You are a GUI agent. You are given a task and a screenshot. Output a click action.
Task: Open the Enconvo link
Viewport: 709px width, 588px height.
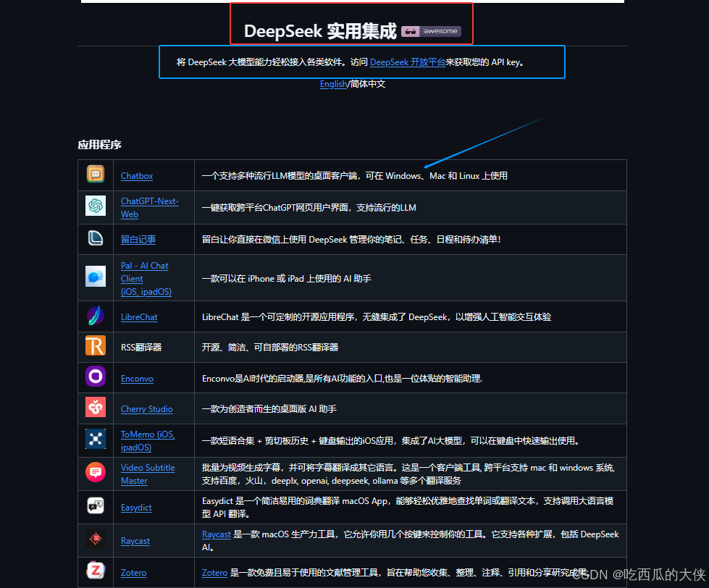click(x=137, y=379)
